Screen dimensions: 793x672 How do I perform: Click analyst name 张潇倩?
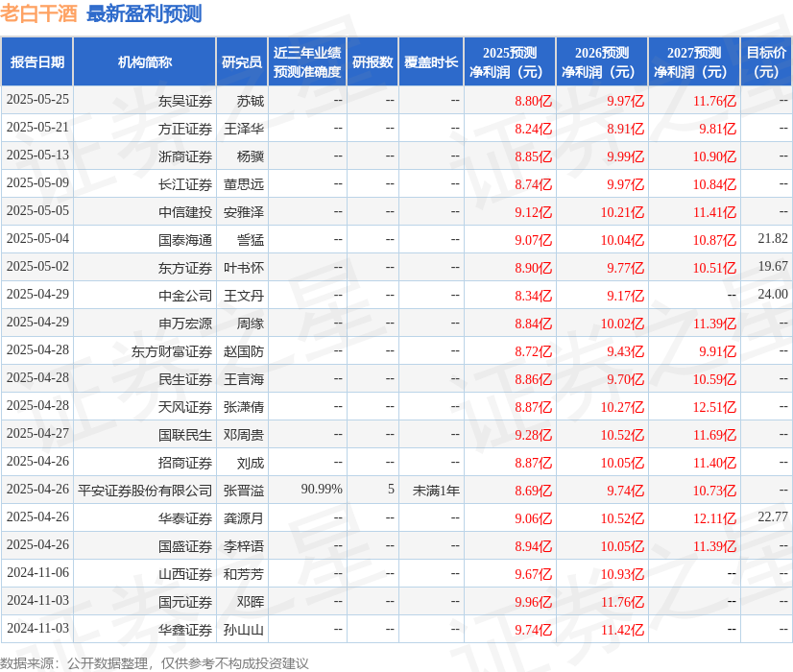(x=244, y=407)
